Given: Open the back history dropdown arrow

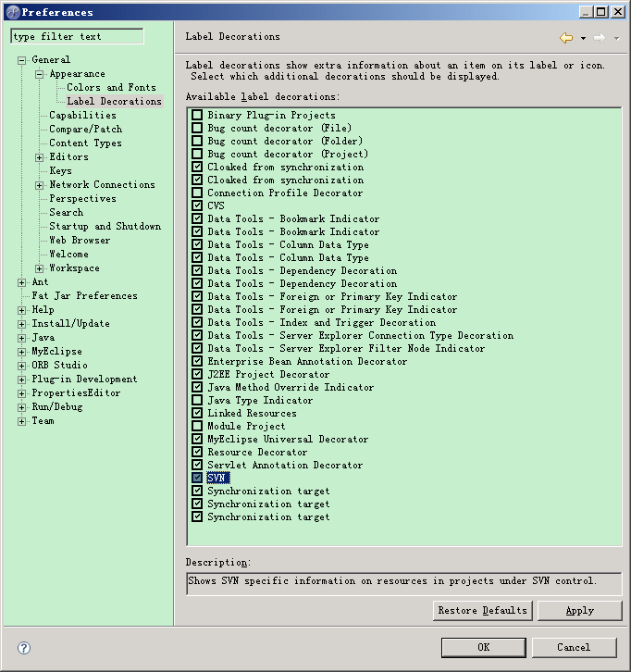Looking at the screenshot, I should point(583,38).
